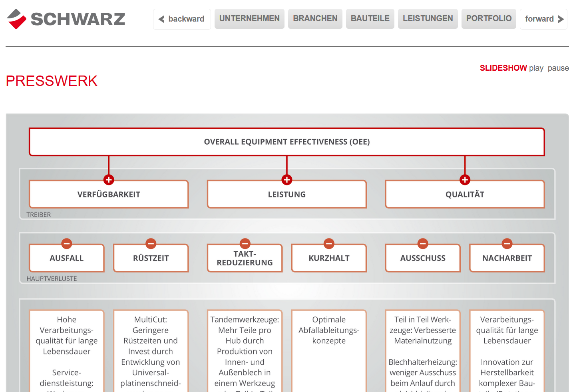Open the Branchen menu

[315, 19]
